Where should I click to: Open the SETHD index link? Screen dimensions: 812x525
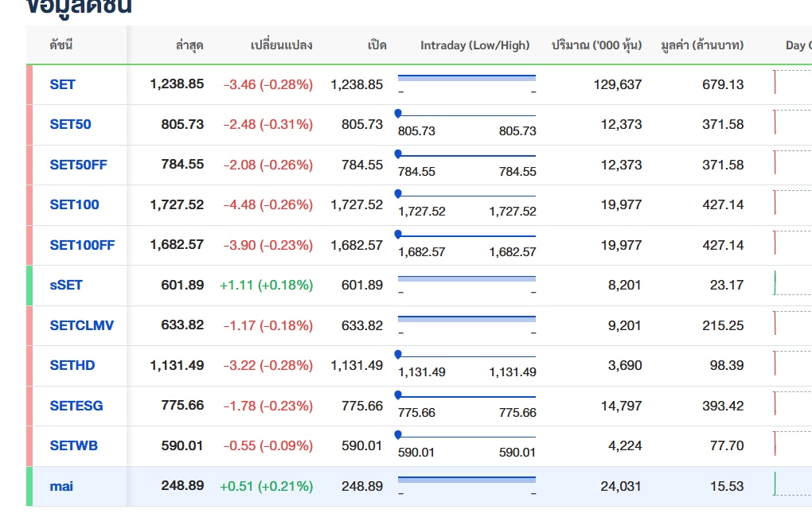pyautogui.click(x=72, y=365)
